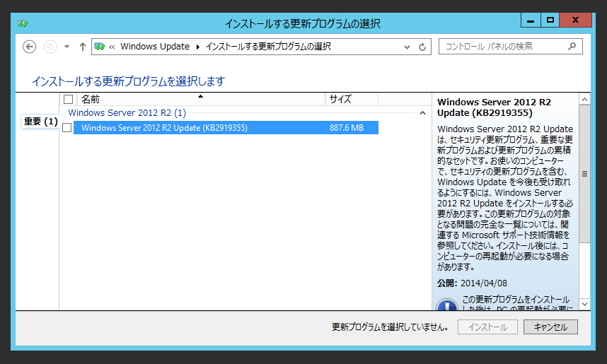Click the Windows Update icon in the address bar

tap(100, 47)
